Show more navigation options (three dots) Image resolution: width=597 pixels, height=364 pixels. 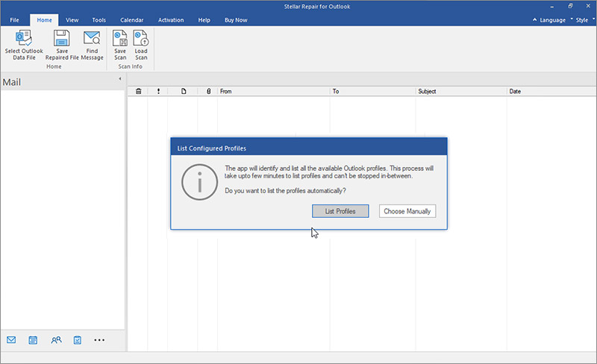(x=99, y=340)
